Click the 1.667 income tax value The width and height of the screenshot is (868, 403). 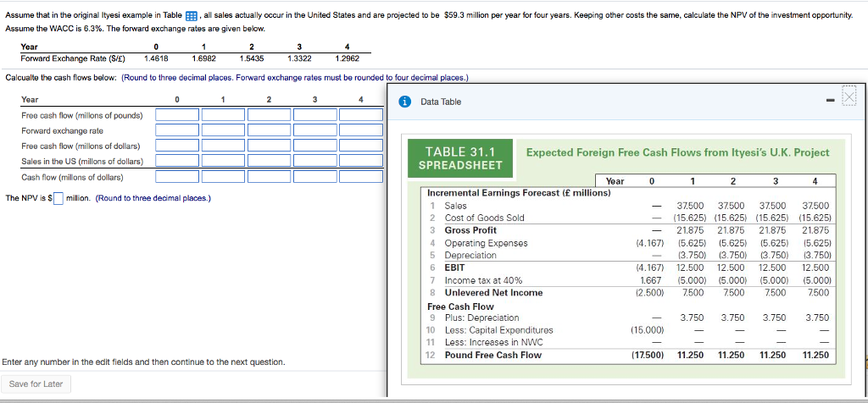(654, 279)
